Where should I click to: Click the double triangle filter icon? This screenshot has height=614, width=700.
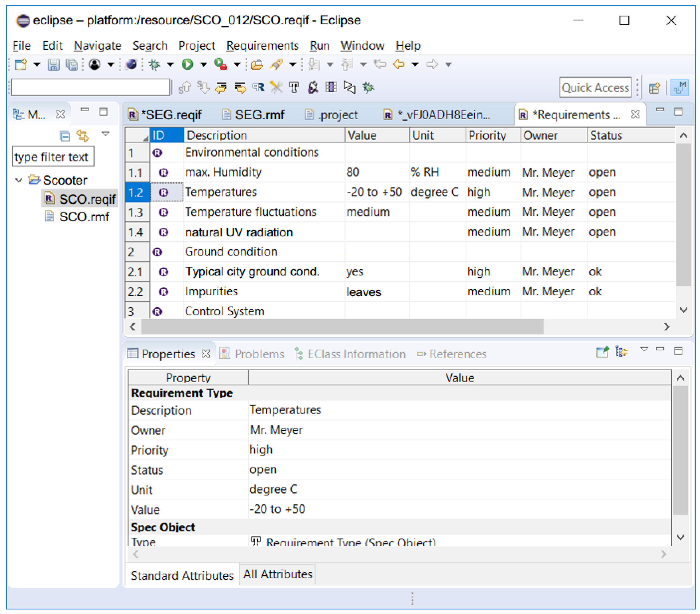tap(349, 88)
